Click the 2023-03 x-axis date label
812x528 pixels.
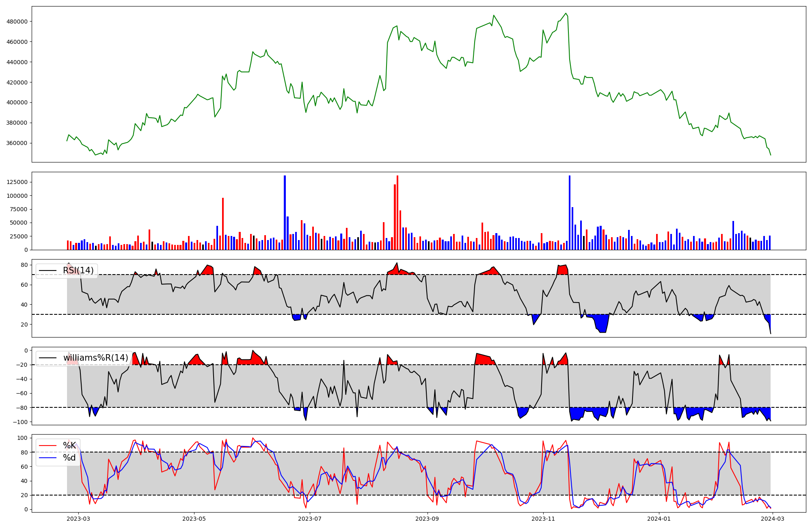(x=78, y=519)
